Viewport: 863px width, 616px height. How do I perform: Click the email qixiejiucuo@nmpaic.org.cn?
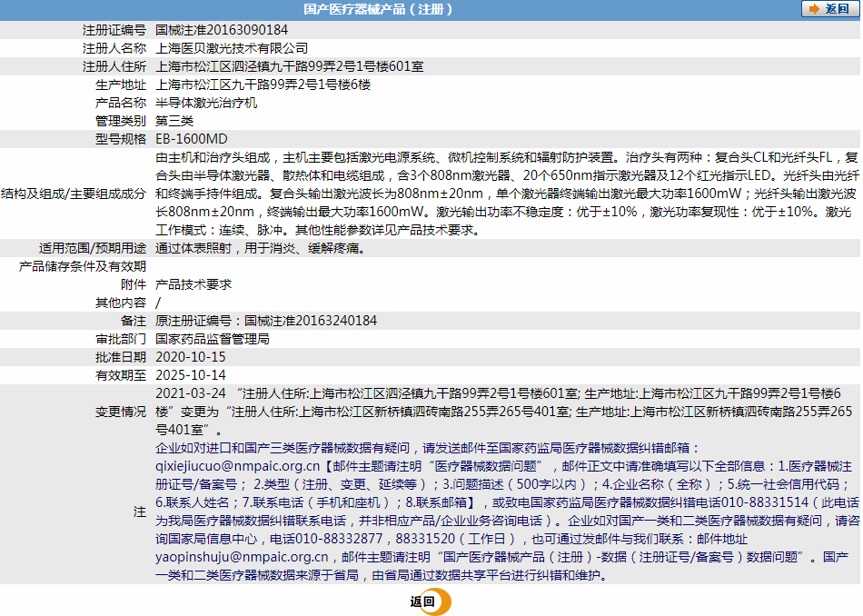[x=237, y=466]
